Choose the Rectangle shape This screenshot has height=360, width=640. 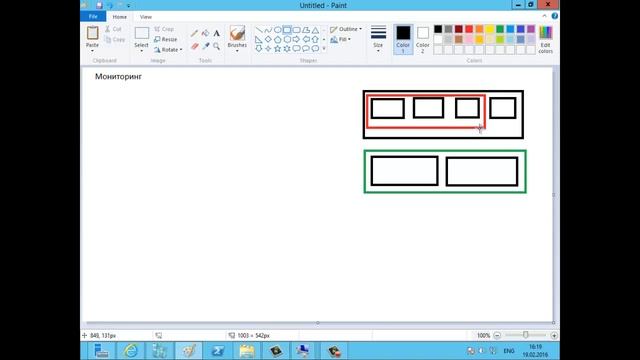click(x=287, y=30)
